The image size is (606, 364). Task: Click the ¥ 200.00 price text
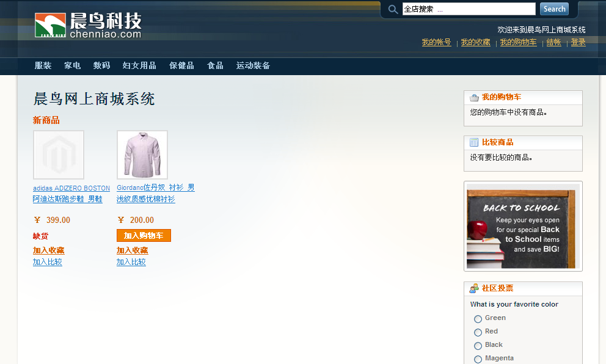136,220
